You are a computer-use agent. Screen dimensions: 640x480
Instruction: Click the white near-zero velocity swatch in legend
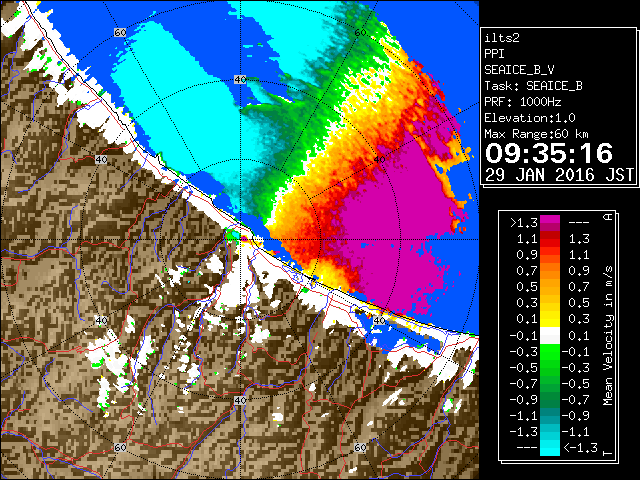click(550, 336)
